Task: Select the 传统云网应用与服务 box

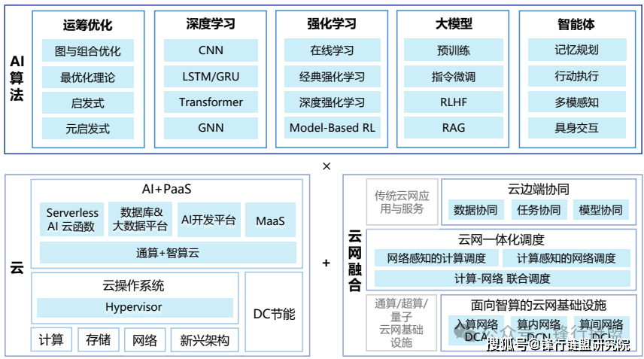Action: coord(402,202)
